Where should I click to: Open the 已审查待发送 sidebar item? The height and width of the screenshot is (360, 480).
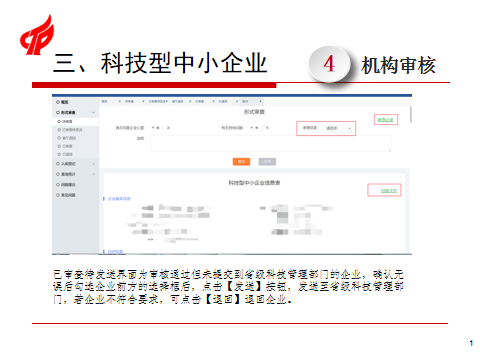72,130
